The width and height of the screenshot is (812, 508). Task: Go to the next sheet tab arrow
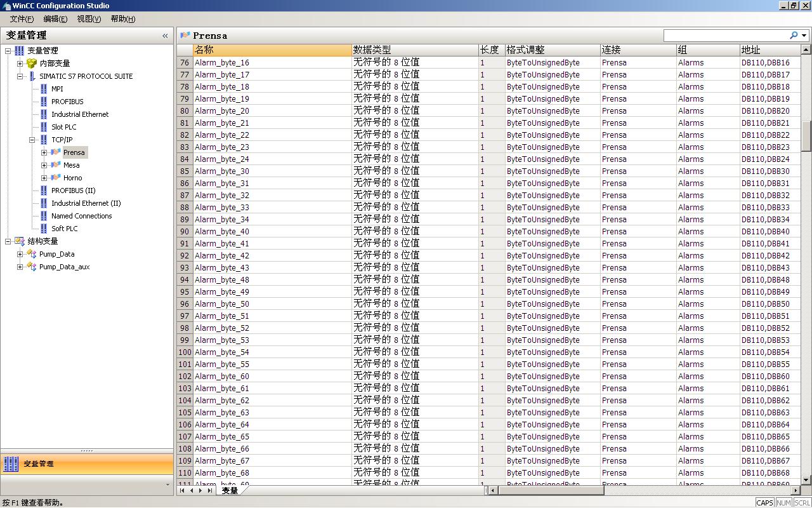(x=200, y=490)
